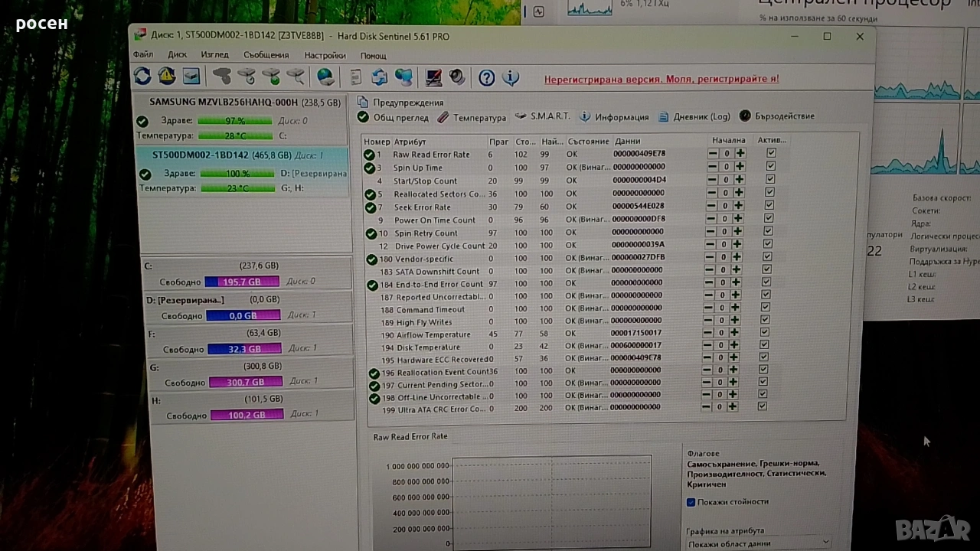Open the 'Настройки' menu
Image resolution: width=980 pixels, height=551 pixels.
point(325,55)
